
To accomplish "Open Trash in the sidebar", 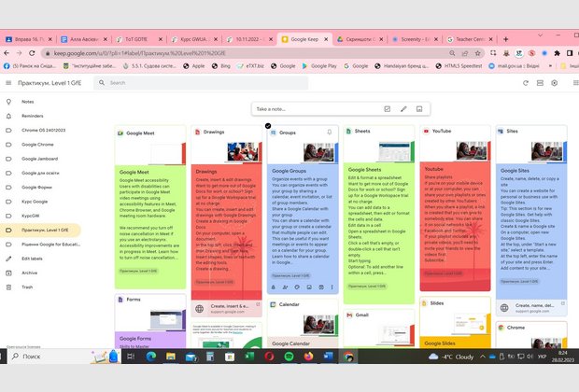I will (x=27, y=287).
